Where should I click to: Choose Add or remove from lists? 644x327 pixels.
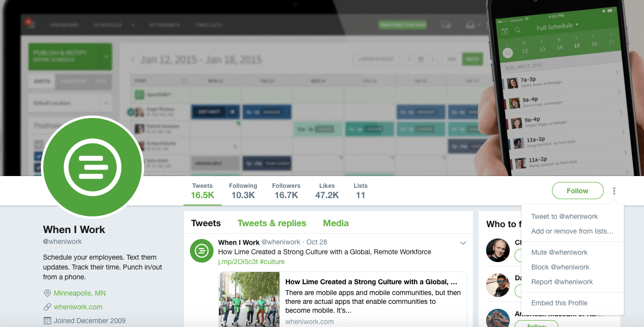573,231
